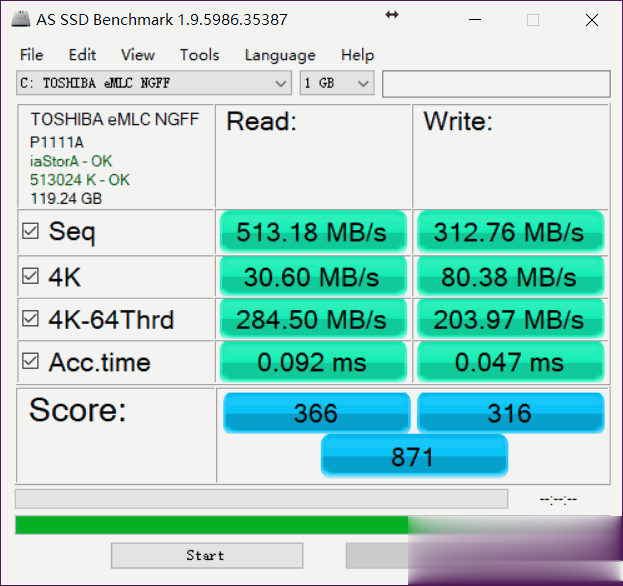Click the Seq write result 312.76 MB/s
The image size is (623, 586).
point(511,232)
